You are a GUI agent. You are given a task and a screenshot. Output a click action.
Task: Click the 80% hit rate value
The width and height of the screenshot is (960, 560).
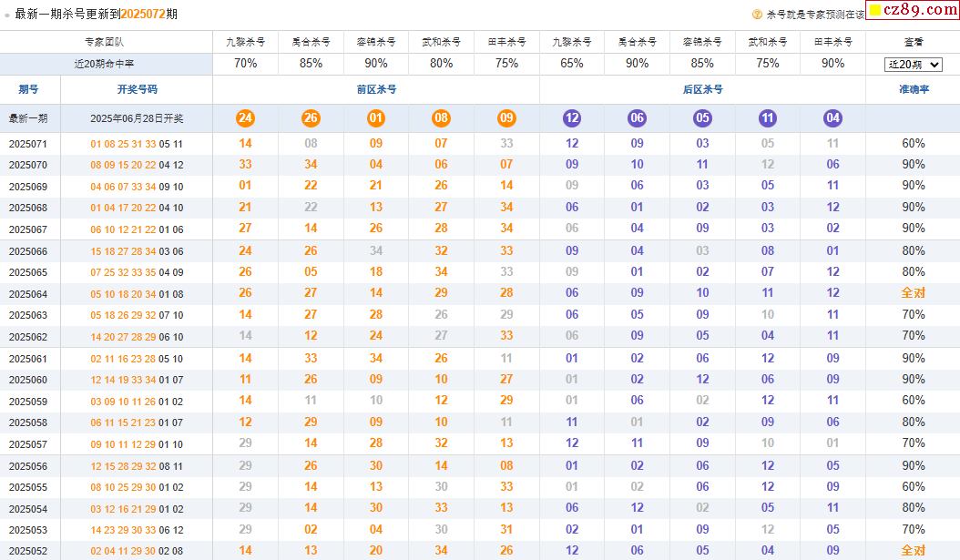pyautogui.click(x=442, y=63)
